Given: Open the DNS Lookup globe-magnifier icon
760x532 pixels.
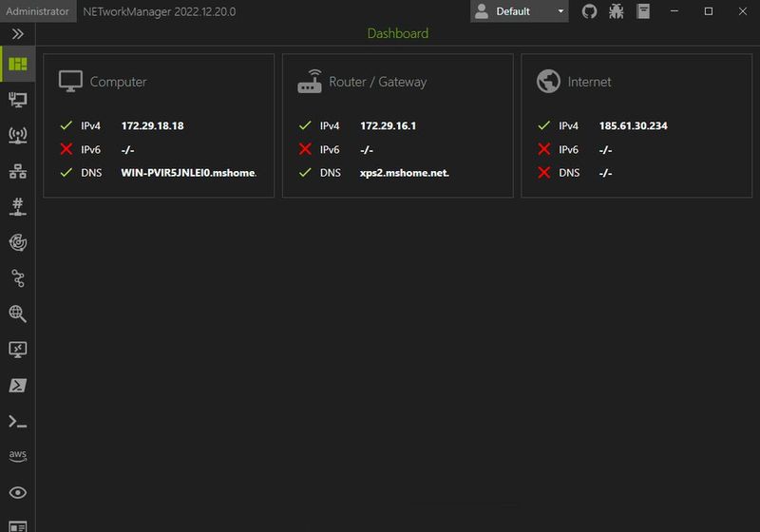Looking at the screenshot, I should point(18,313).
